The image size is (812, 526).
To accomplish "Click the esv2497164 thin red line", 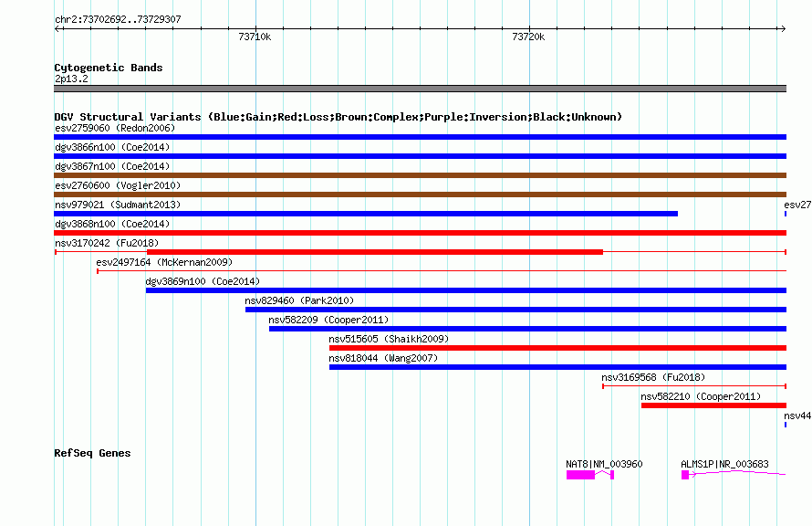I will [x=442, y=271].
